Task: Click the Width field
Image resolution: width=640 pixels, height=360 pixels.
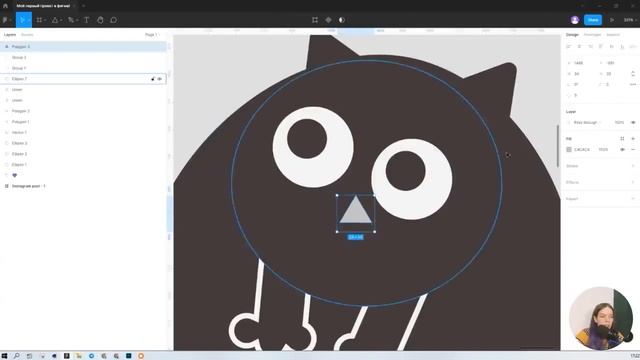Action: [x=580, y=74]
